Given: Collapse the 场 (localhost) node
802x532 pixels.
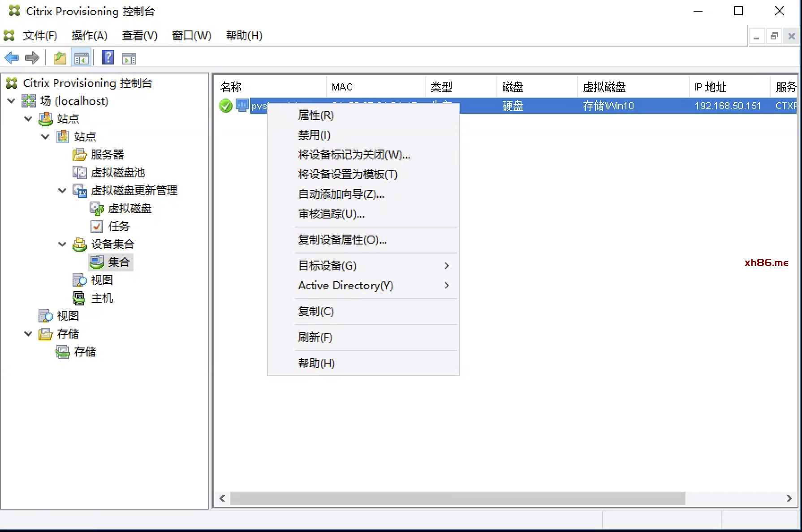Looking at the screenshot, I should click(x=12, y=101).
